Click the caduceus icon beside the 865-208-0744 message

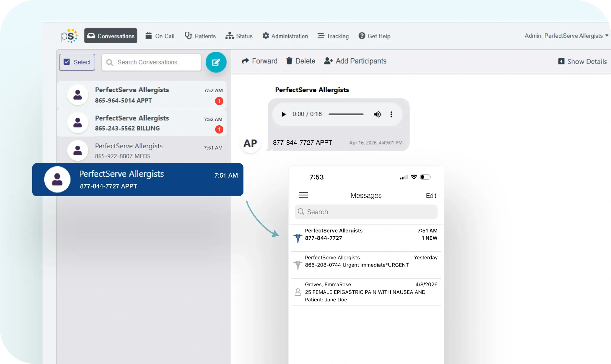pos(298,265)
